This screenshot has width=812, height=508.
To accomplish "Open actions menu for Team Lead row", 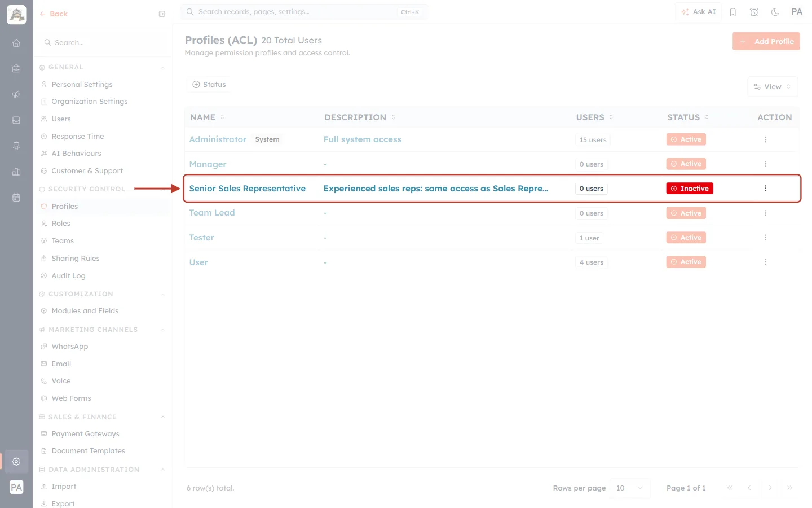I will 765,213.
